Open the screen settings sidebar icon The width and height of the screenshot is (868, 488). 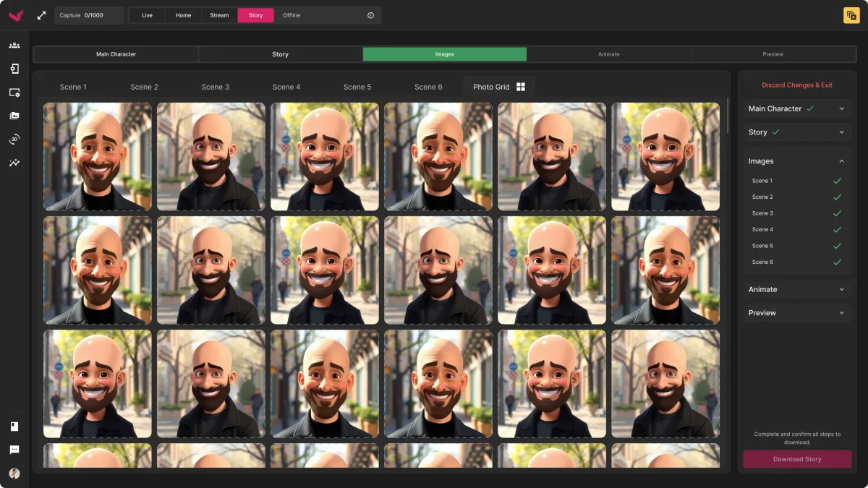click(x=14, y=93)
